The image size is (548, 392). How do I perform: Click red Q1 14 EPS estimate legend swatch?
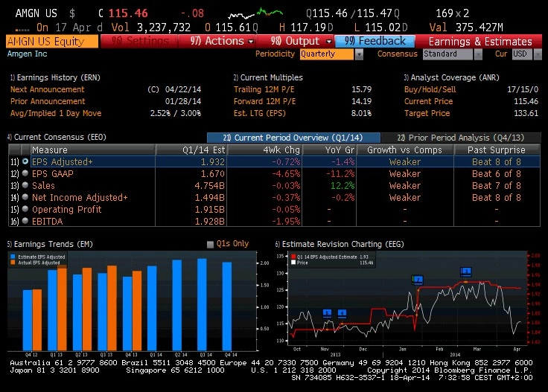pos(293,257)
